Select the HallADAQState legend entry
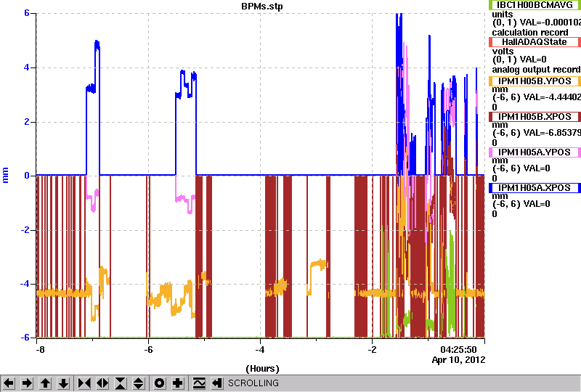This screenshot has height=392, width=581. [x=535, y=42]
